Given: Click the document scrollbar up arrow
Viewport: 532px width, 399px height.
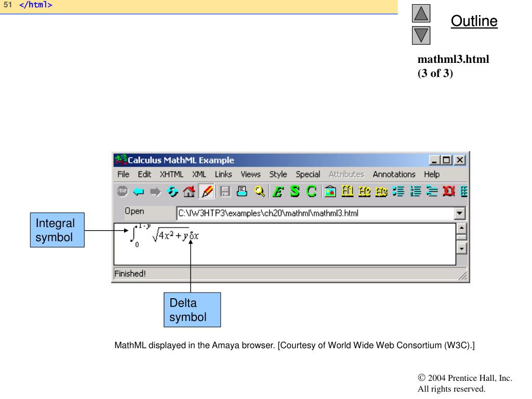Looking at the screenshot, I should click(x=461, y=228).
